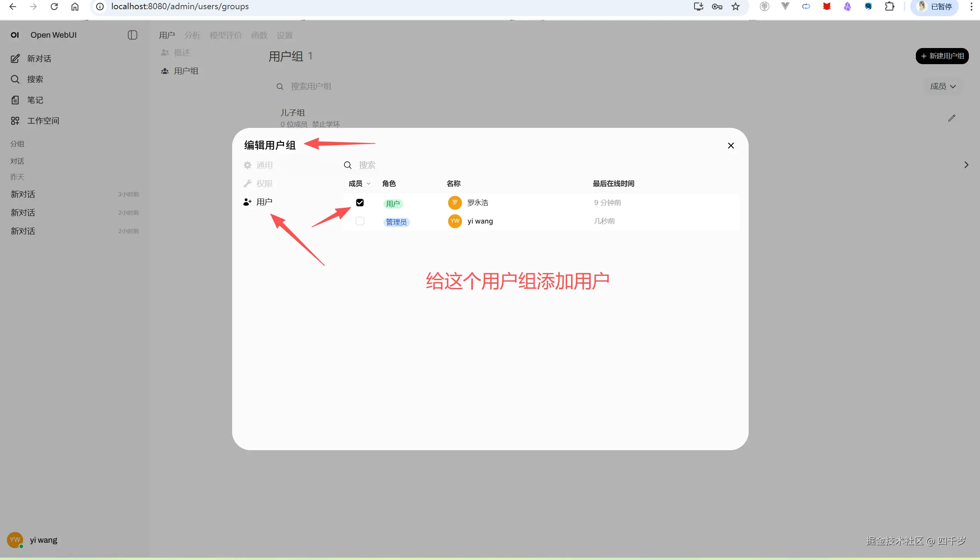980x560 pixels.
Task: Click the 新建用户组 button
Action: [942, 56]
